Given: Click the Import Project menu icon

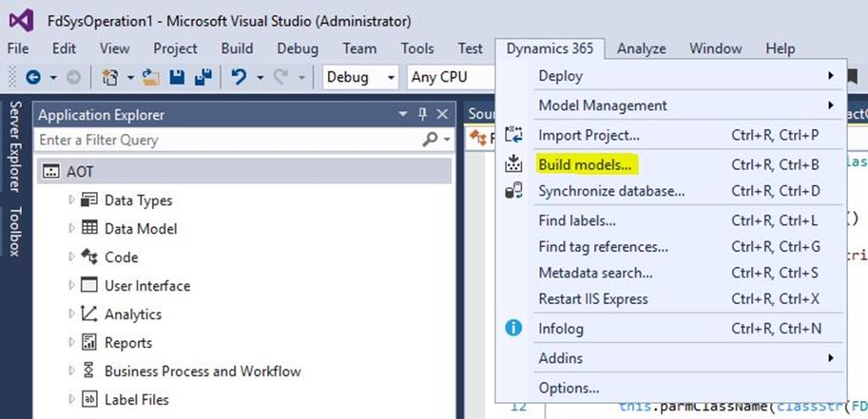Looking at the screenshot, I should click(513, 135).
